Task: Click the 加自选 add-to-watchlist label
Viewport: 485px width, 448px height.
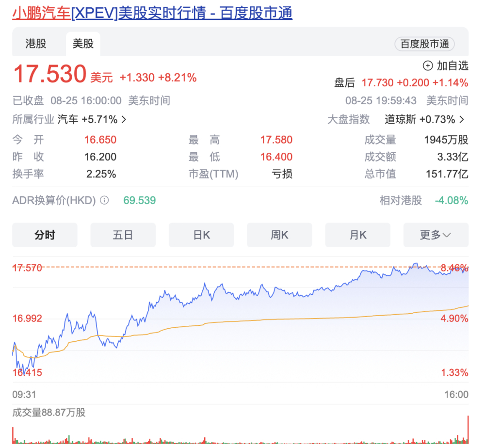Action: (x=452, y=65)
